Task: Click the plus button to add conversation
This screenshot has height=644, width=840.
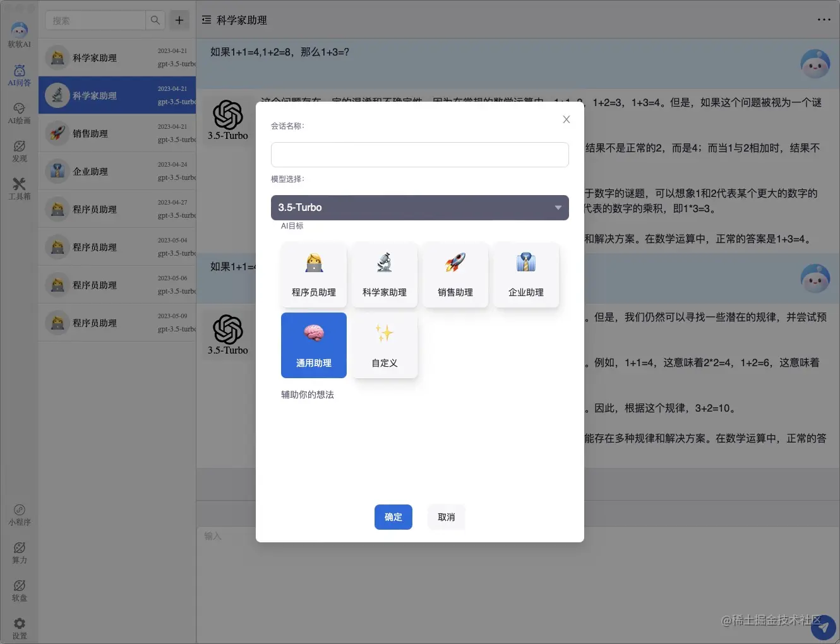Action: (179, 20)
